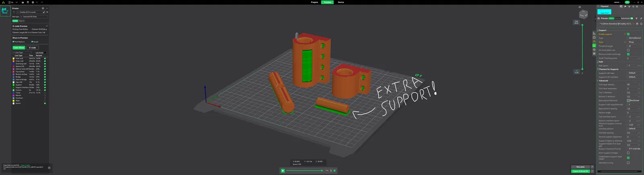Screen dimensions: 644x175
Task: Click the horizontal move progress slider
Action: click(304, 171)
